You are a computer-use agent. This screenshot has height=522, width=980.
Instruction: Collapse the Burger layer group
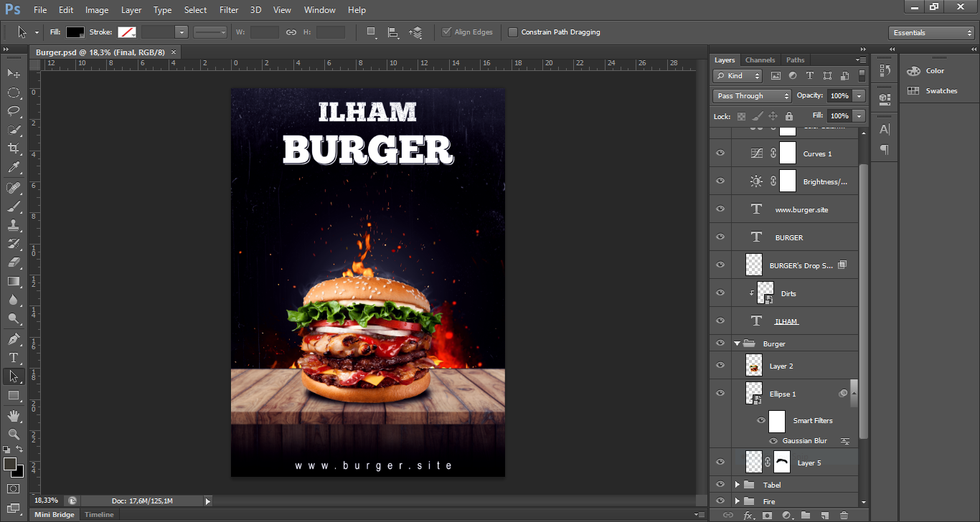(x=737, y=343)
